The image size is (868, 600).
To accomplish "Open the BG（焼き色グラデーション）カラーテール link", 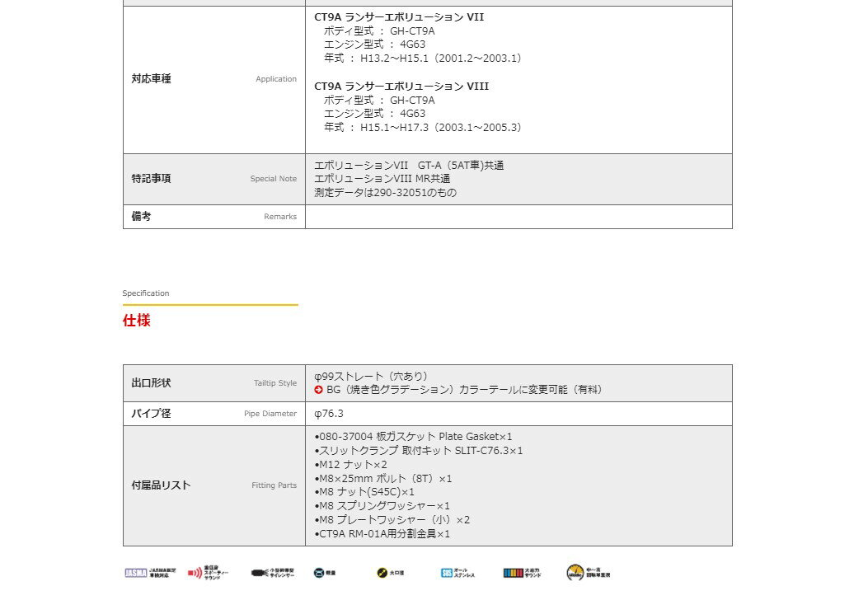I will point(463,390).
